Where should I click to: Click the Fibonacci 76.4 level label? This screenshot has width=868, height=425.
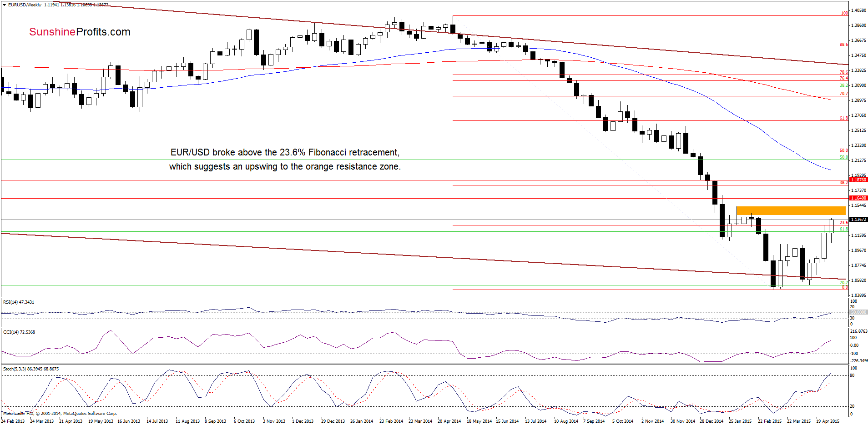[x=844, y=78]
